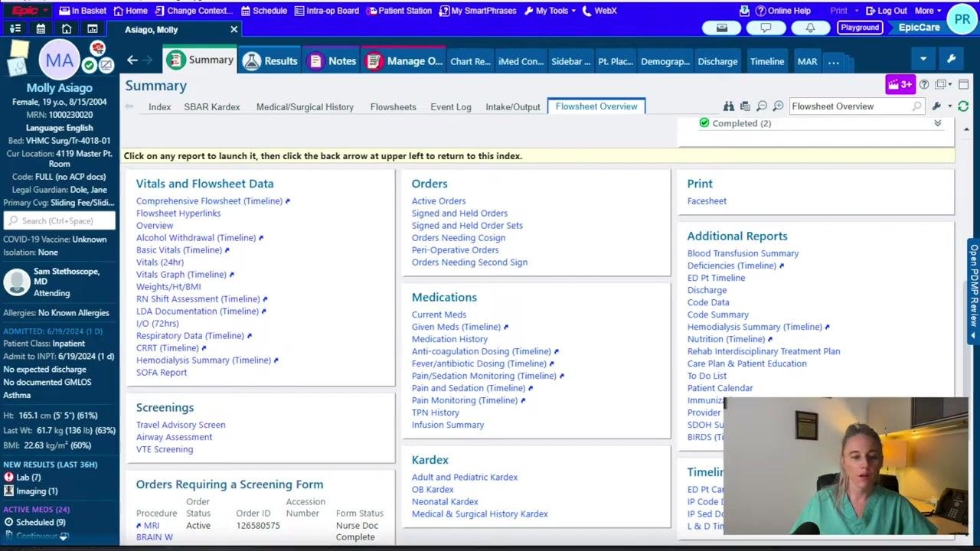Open the notifications bell button
Viewport: 980px width, 551px height.
[x=810, y=28]
